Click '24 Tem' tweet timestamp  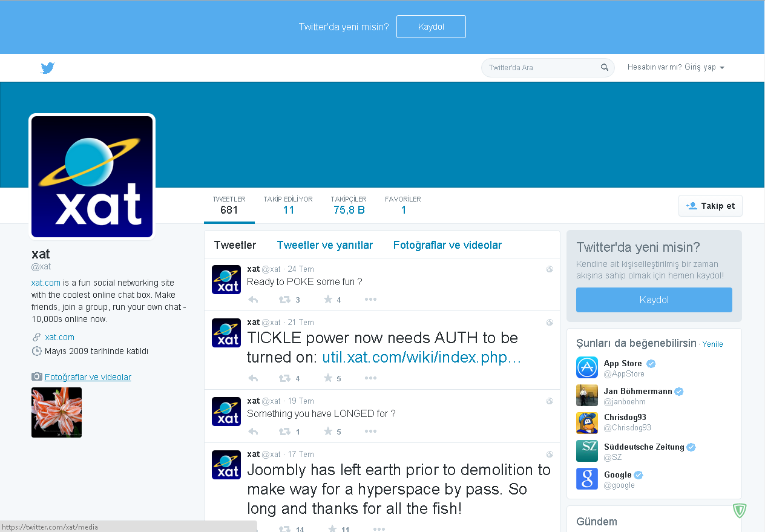pyautogui.click(x=301, y=269)
